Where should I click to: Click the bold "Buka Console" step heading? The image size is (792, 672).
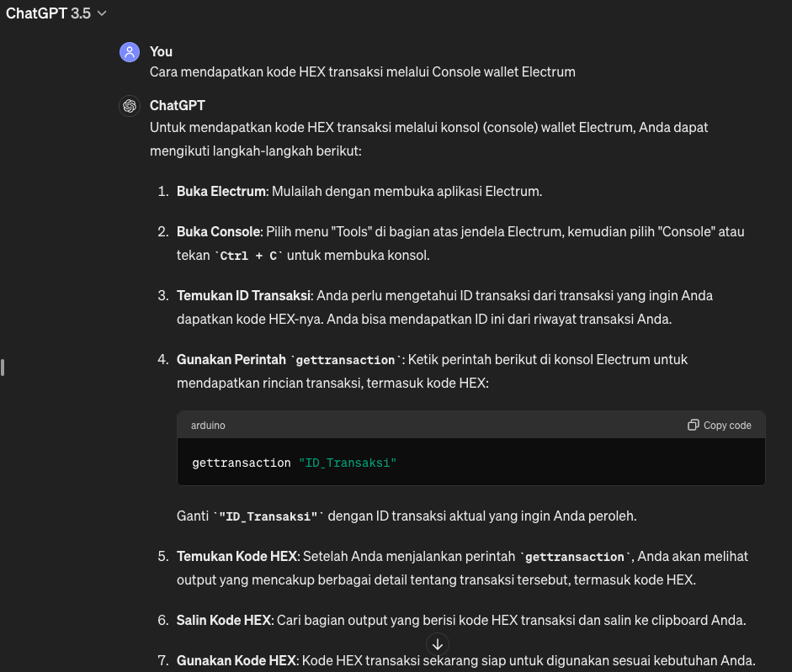tap(219, 232)
